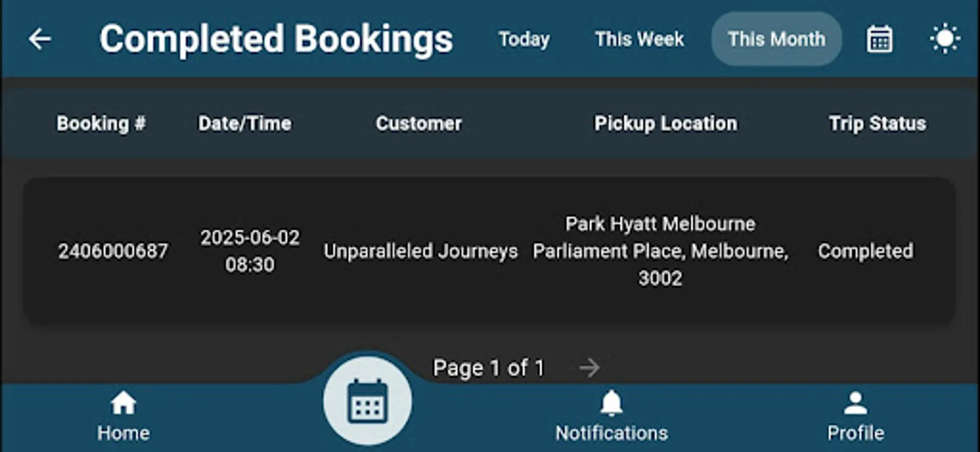The width and height of the screenshot is (980, 452).
Task: Select customer Unparalleled Journeys
Action: (421, 251)
